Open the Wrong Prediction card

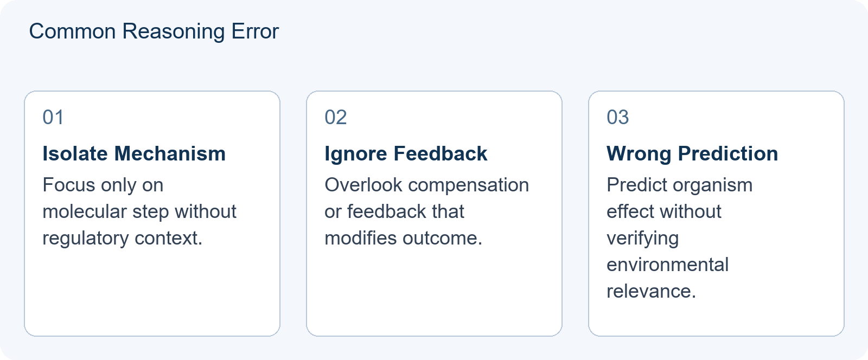coord(716,214)
